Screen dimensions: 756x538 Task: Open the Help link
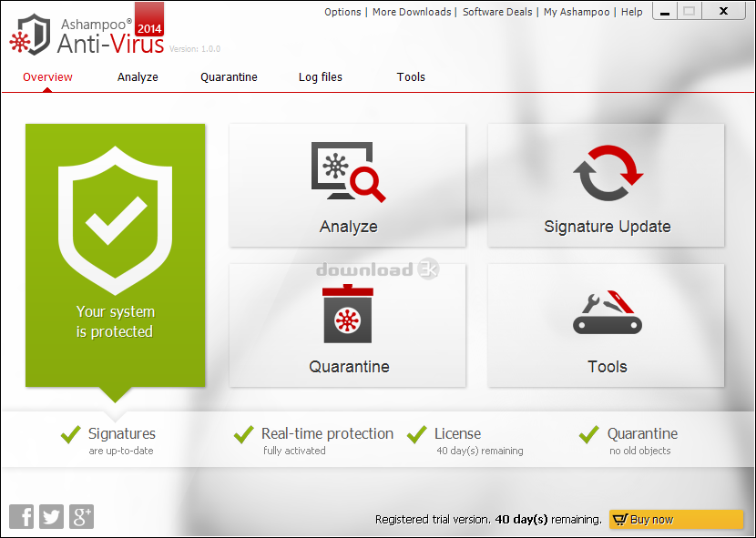pyautogui.click(x=631, y=12)
